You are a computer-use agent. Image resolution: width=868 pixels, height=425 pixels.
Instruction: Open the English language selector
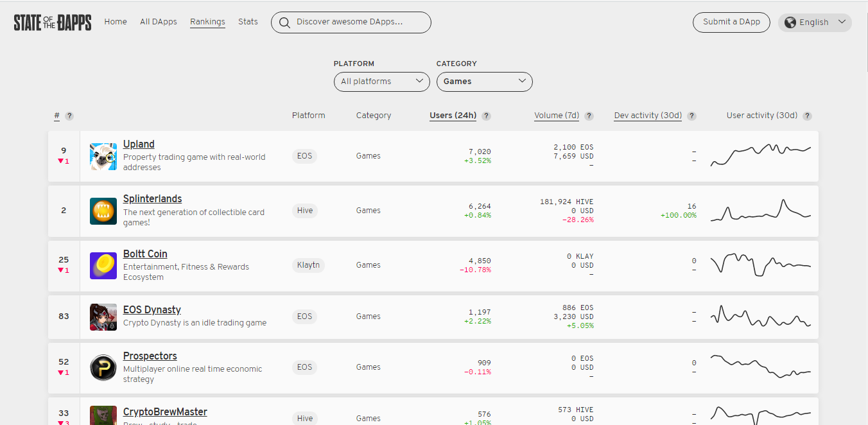[815, 22]
